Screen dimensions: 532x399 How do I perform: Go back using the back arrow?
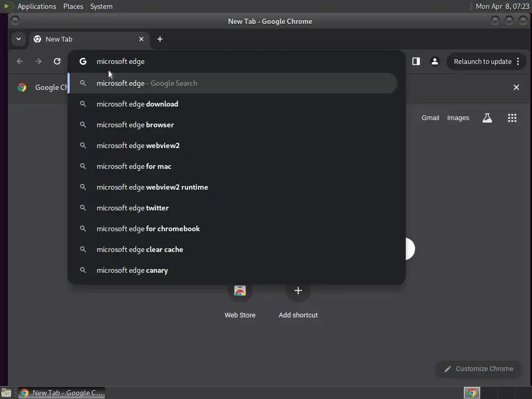coord(20,61)
